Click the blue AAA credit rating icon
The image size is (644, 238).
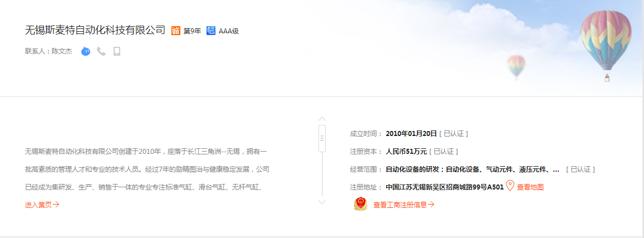tap(211, 31)
